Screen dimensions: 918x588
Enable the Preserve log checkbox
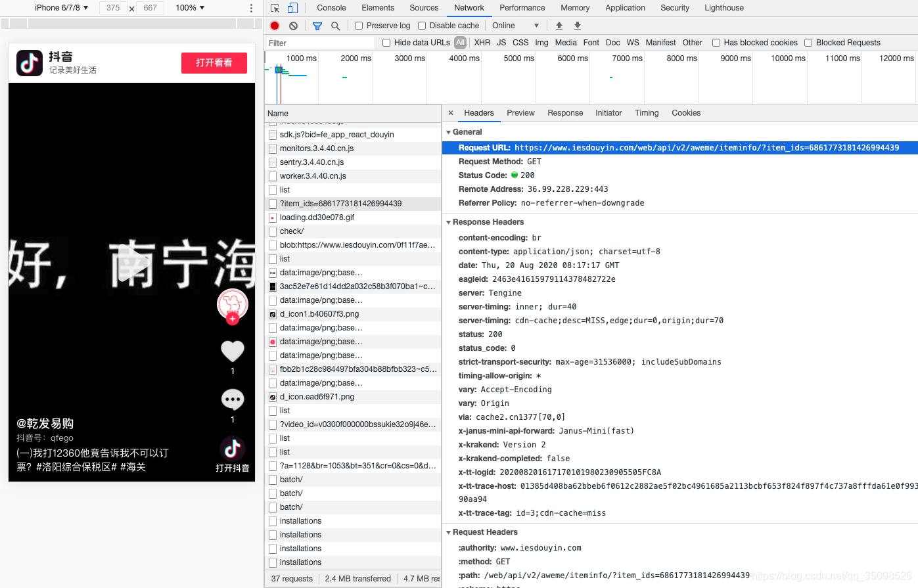coord(359,26)
